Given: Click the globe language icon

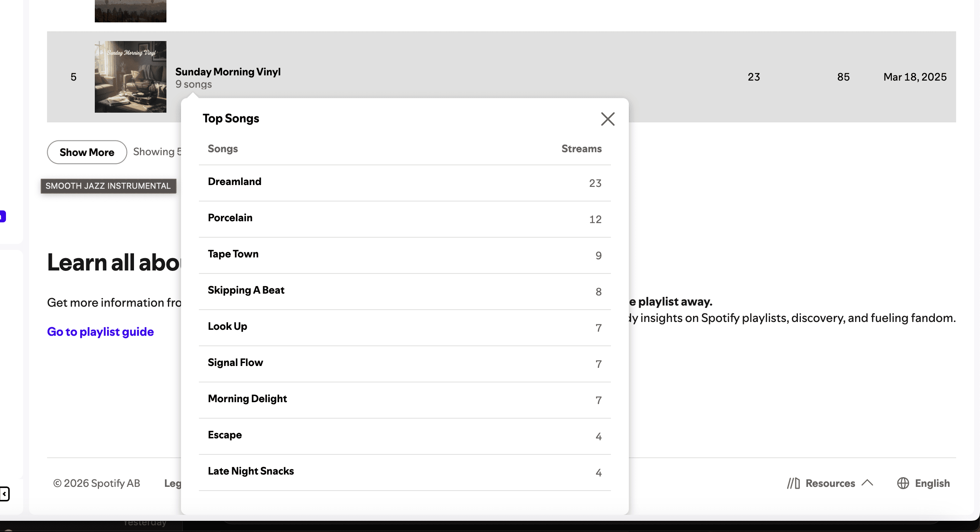Looking at the screenshot, I should (903, 483).
